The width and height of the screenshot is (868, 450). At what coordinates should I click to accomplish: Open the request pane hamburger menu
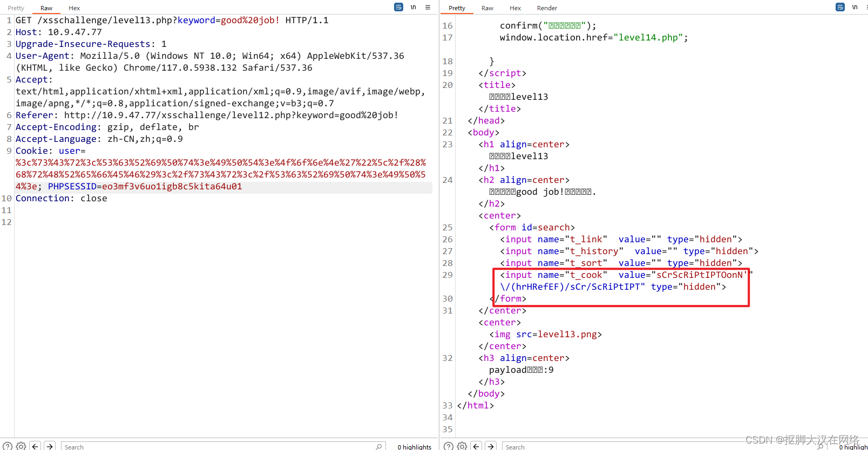(x=428, y=7)
